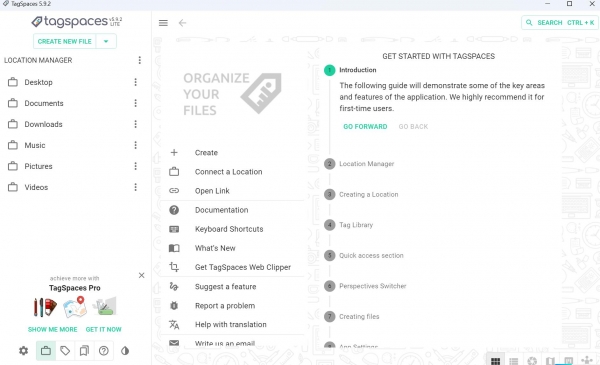Viewport: 600px width, 365px height.
Task: Click the GET IT NOW link
Action: 104,329
